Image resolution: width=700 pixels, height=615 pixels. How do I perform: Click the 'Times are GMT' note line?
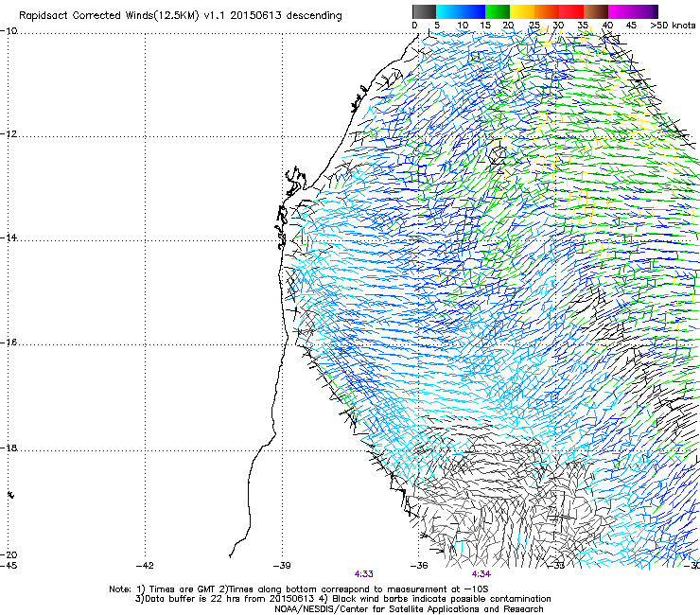pyautogui.click(x=299, y=589)
